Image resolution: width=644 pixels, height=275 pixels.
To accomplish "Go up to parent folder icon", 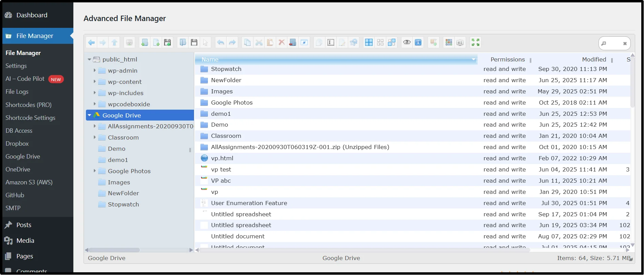I will [114, 42].
